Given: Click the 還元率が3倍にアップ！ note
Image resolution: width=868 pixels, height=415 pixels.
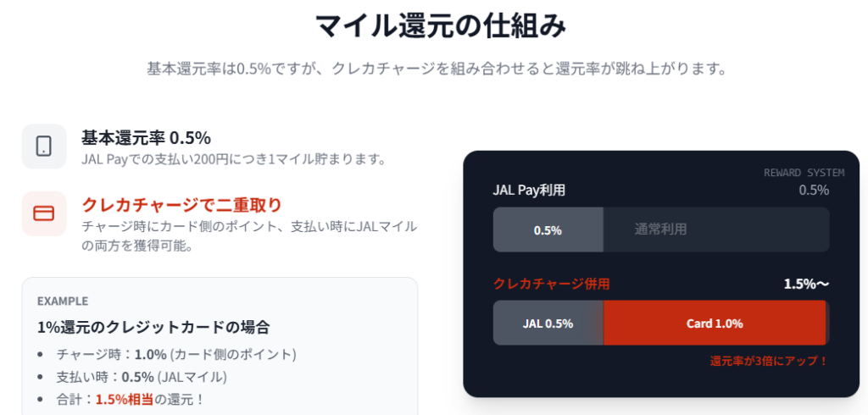Looking at the screenshot, I should pyautogui.click(x=768, y=361).
